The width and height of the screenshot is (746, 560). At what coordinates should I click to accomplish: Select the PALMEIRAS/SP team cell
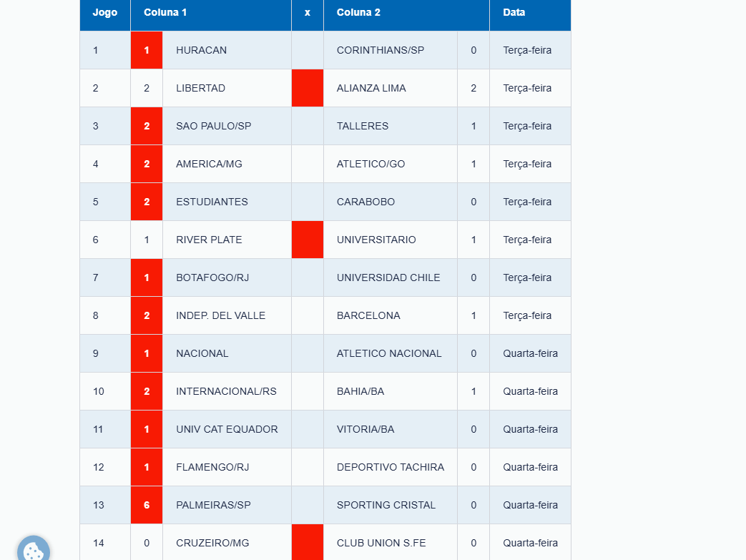tap(227, 505)
